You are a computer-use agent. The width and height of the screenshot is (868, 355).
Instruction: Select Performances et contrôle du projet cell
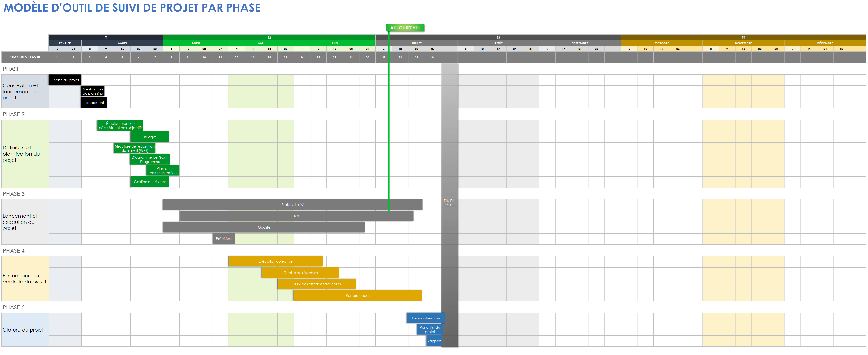click(25, 279)
